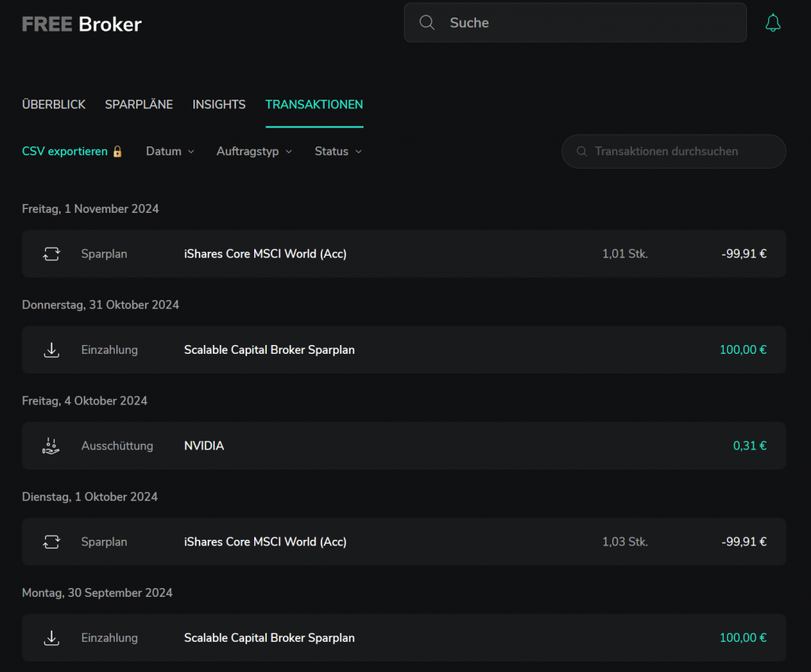
Task: Open the Auftragstyp filter dropdown
Action: point(253,151)
